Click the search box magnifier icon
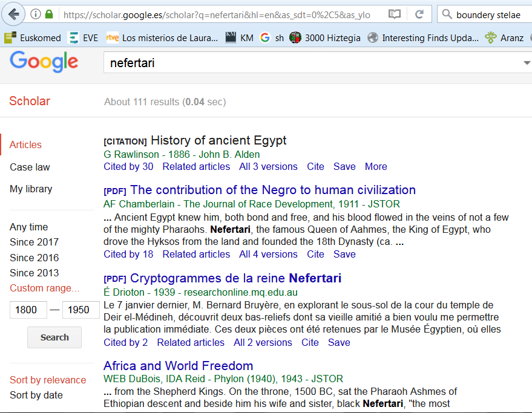The width and height of the screenshot is (532, 413). click(447, 15)
